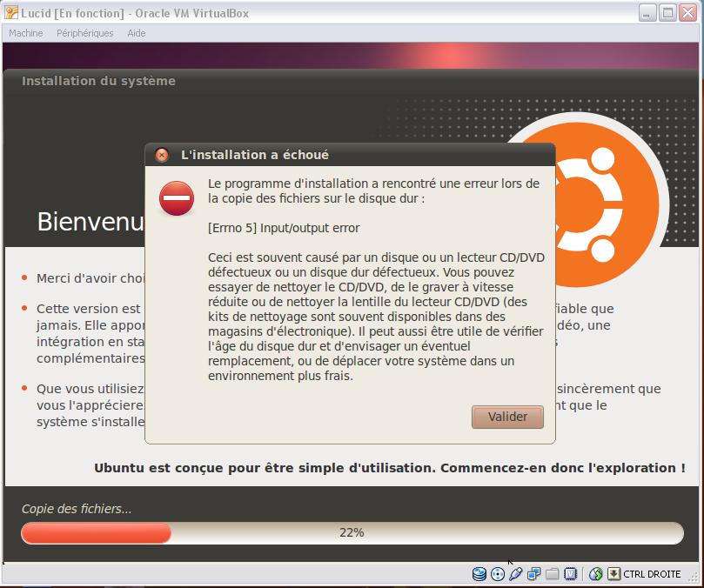
Task: Minimize the VirtualBox window
Action: pyautogui.click(x=647, y=13)
